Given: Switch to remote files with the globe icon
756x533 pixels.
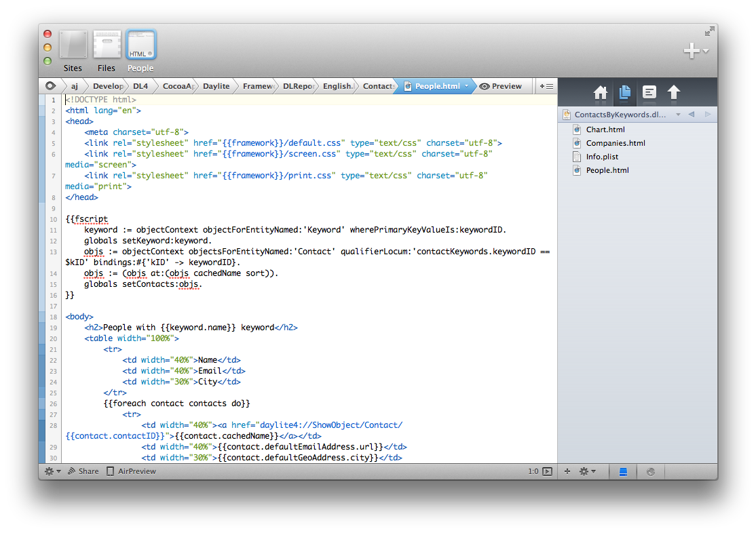Looking at the screenshot, I should 650,472.
